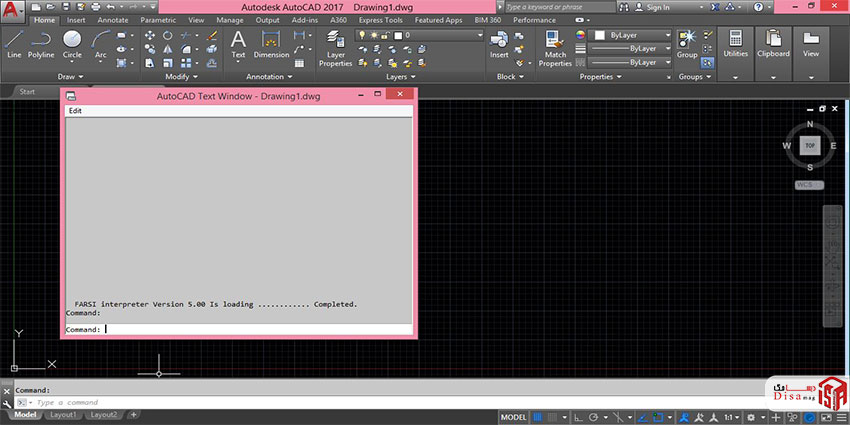Image resolution: width=850 pixels, height=425 pixels.
Task: Switch to the Annotate ribbon tab
Action: pyautogui.click(x=112, y=19)
